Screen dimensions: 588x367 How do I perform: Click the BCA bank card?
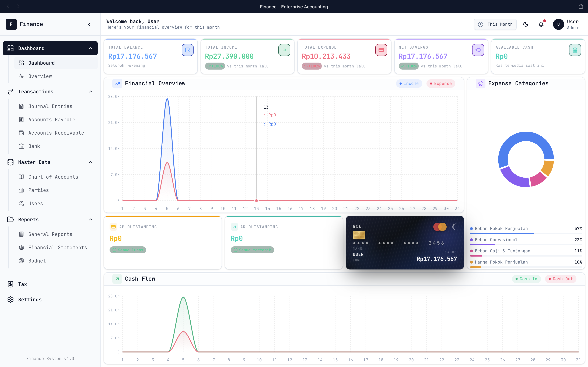click(x=405, y=243)
